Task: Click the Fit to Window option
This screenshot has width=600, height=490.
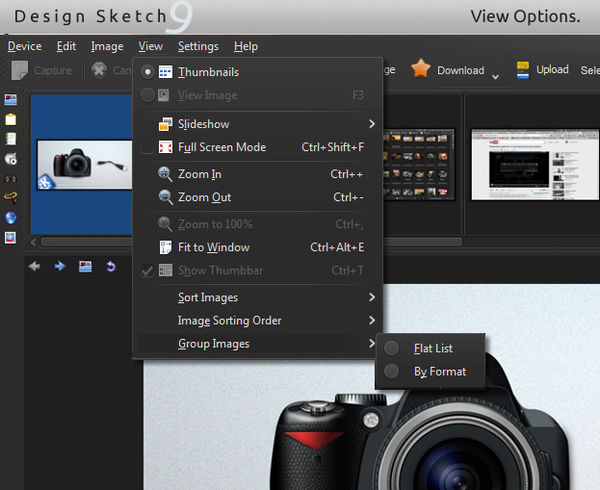Action: [213, 247]
